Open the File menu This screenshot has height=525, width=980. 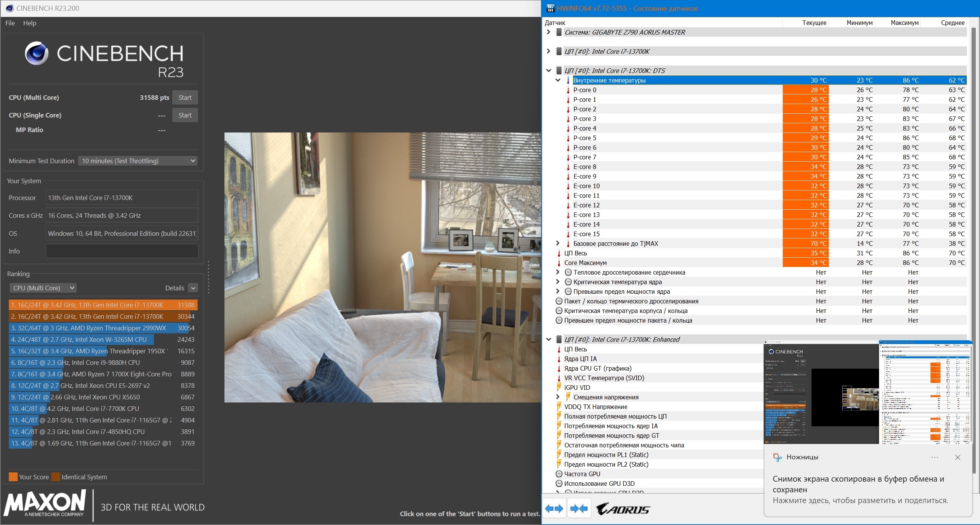[10, 23]
